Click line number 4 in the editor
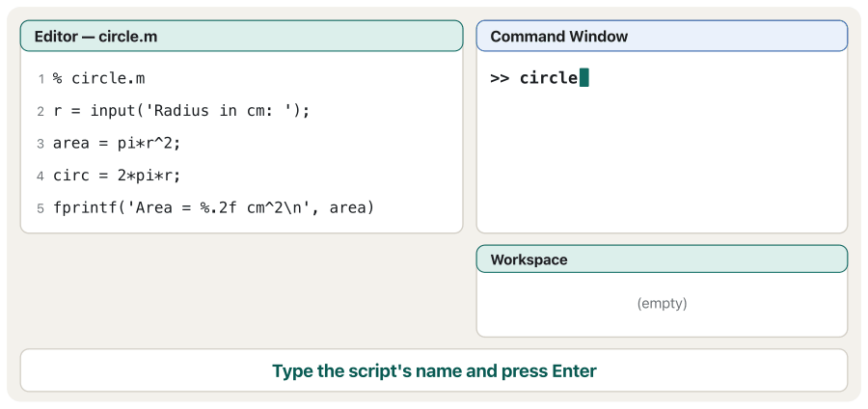868x409 pixels. [x=41, y=176]
